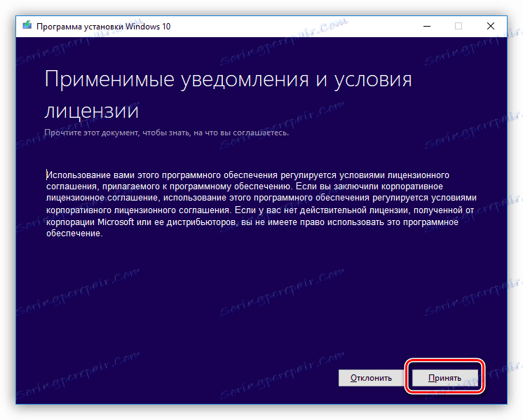Click inside the license agreement text paragraph
Viewport: 523px width, 420px height.
(x=261, y=204)
